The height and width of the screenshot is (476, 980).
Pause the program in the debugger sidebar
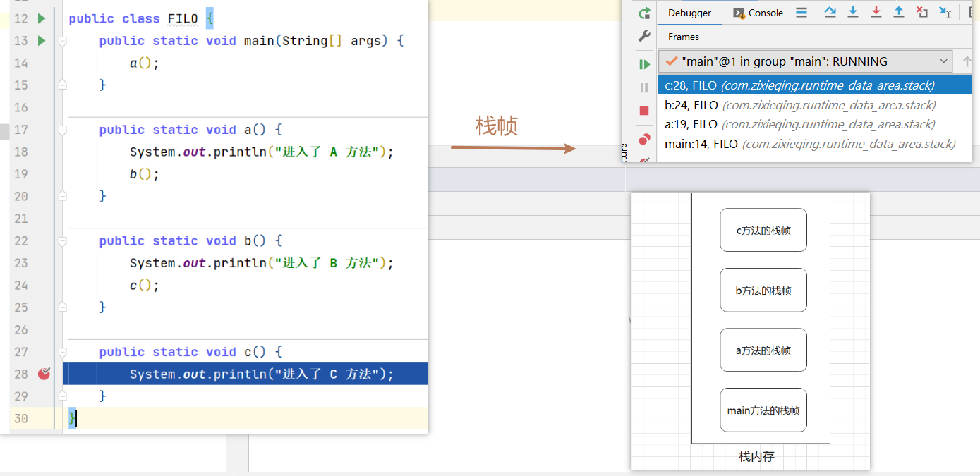coord(644,87)
